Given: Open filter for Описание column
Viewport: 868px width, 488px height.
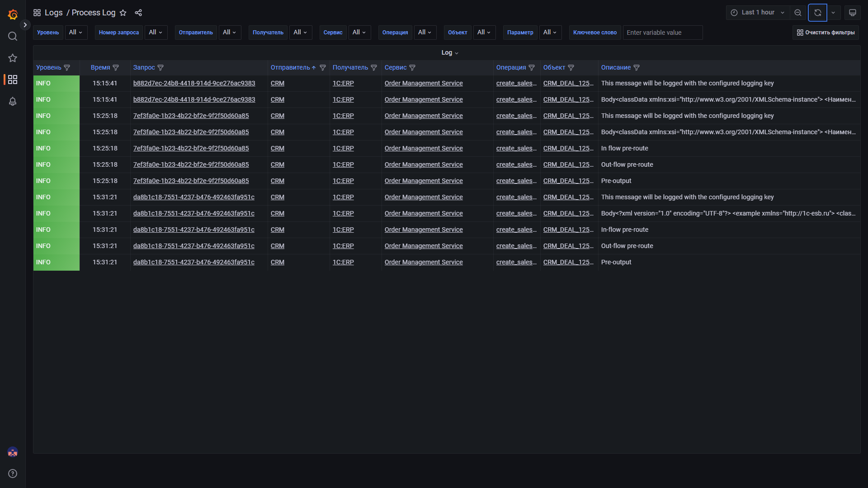Looking at the screenshot, I should pyautogui.click(x=637, y=68).
